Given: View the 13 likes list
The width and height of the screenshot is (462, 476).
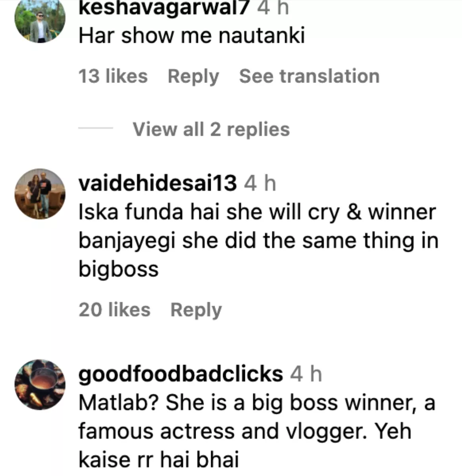Looking at the screenshot, I should (x=113, y=76).
